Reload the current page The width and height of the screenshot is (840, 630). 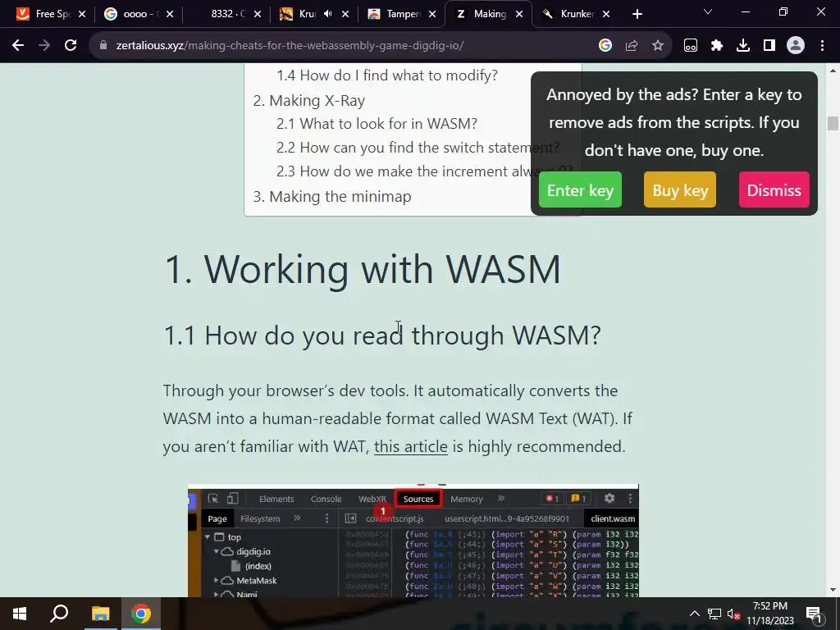[x=71, y=46]
